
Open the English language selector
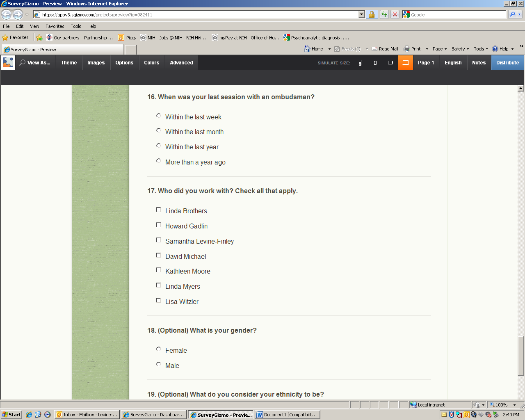[453, 63]
